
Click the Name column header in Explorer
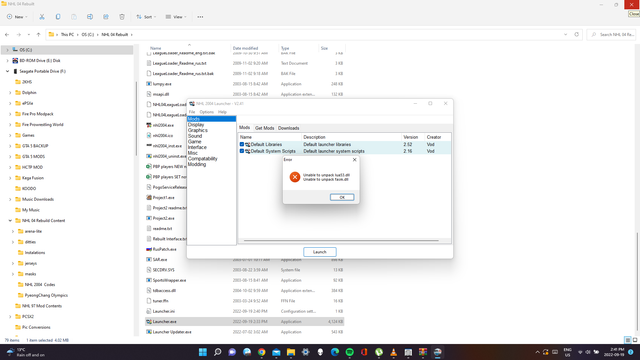[156, 48]
